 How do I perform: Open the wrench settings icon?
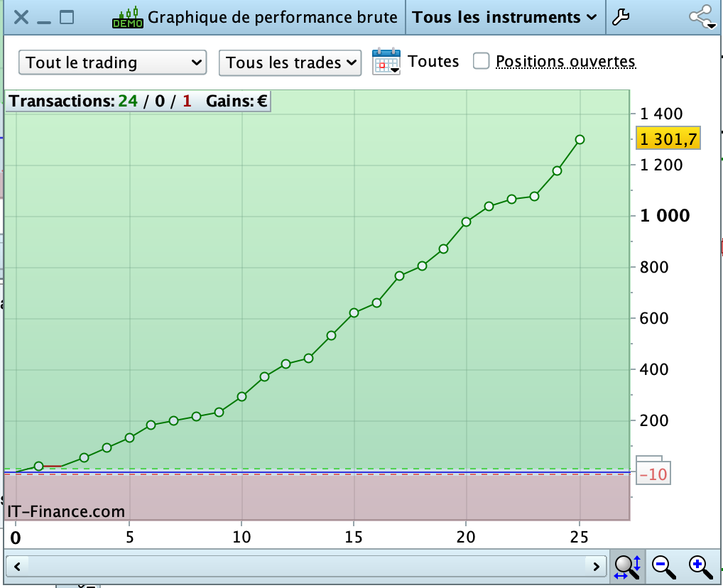pyautogui.click(x=621, y=18)
